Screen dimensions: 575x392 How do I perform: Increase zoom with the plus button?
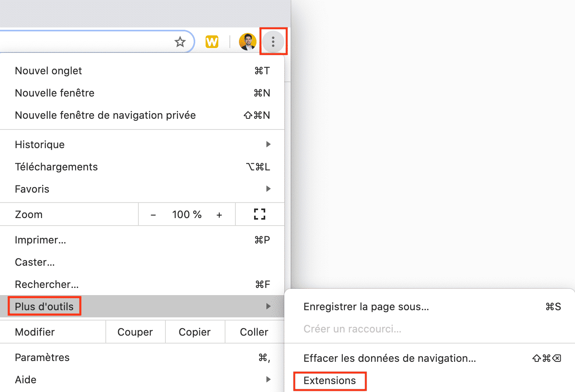(219, 215)
